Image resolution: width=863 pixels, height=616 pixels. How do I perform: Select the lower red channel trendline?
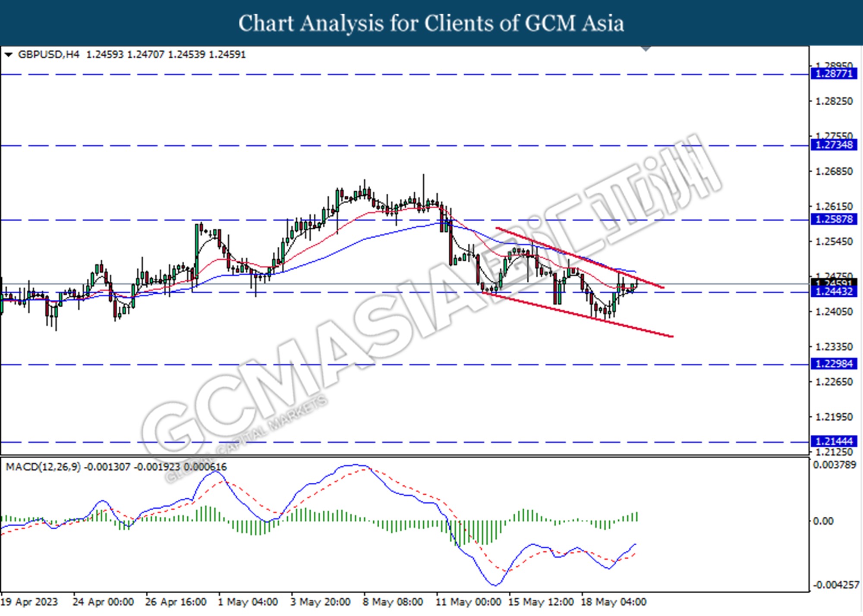(578, 314)
